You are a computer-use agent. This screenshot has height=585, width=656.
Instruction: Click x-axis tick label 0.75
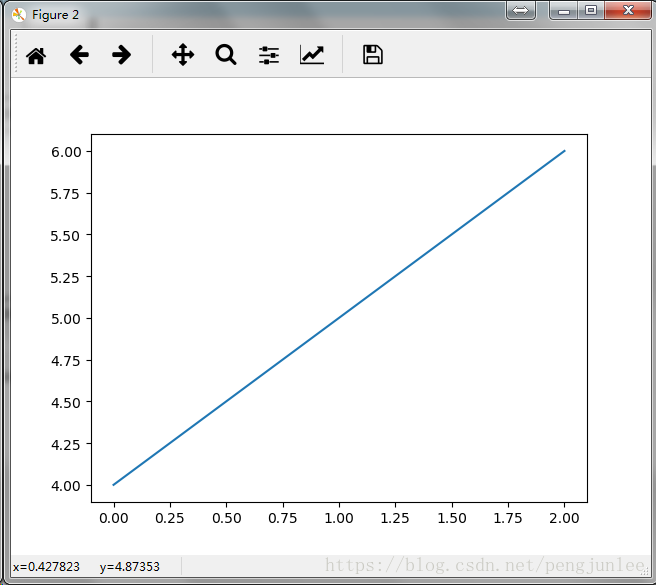tap(283, 518)
